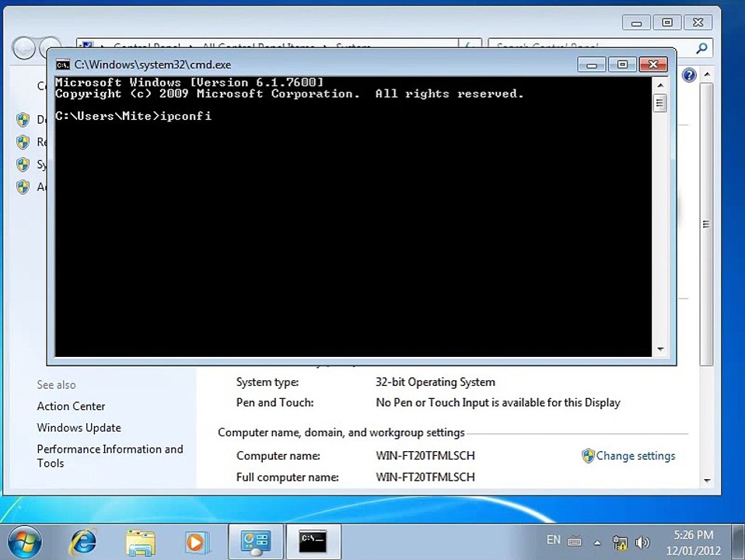Open the clock showing 5:26 PM
The width and height of the screenshot is (745, 560).
tap(693, 535)
